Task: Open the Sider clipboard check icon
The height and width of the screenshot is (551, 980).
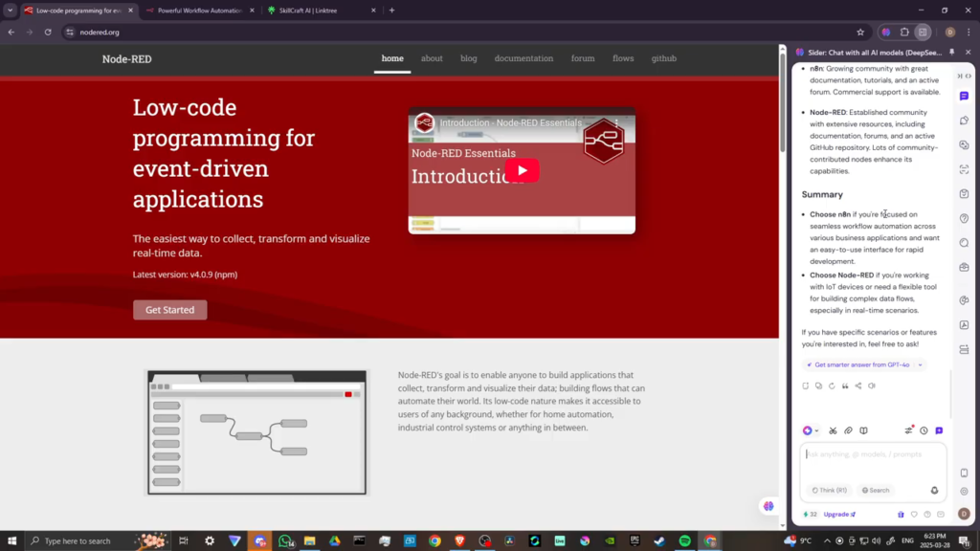Action: coord(964,193)
